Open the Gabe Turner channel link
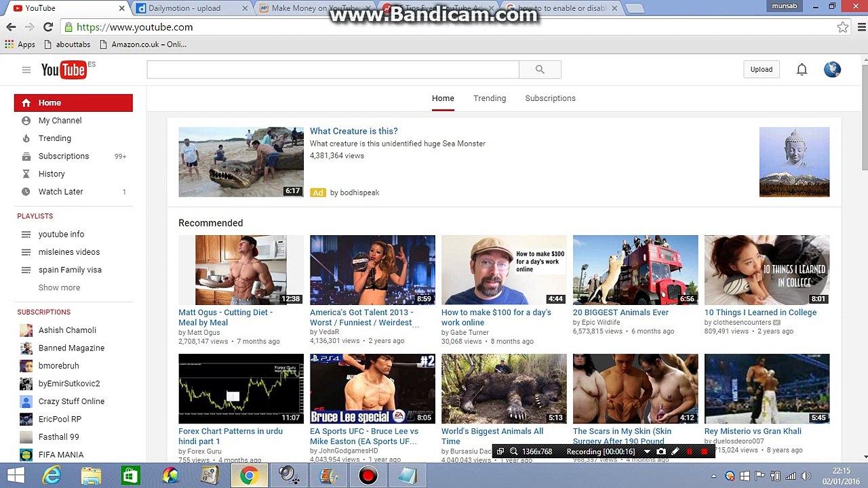Viewport: 868px width, 488px height. point(469,332)
